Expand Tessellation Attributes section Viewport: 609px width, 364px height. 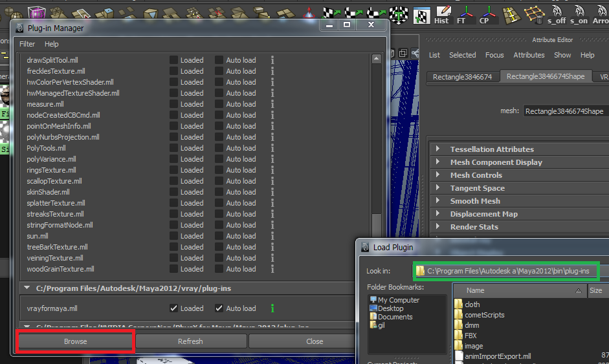coord(438,149)
